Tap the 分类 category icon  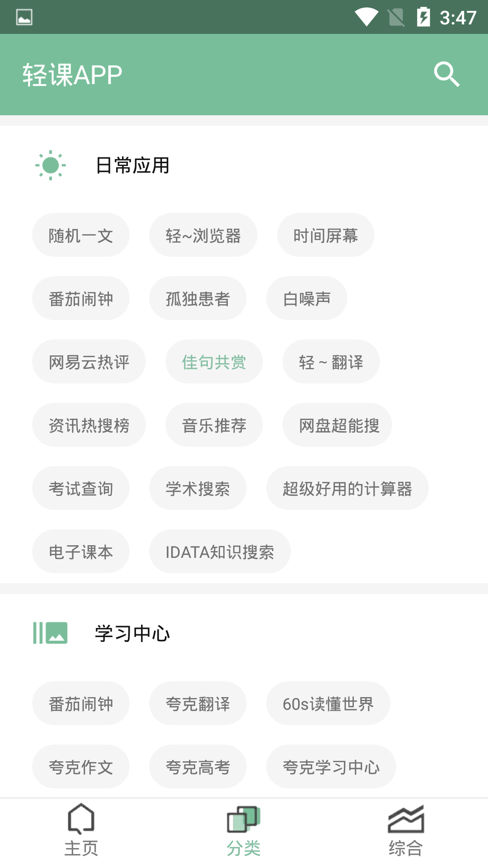244,819
